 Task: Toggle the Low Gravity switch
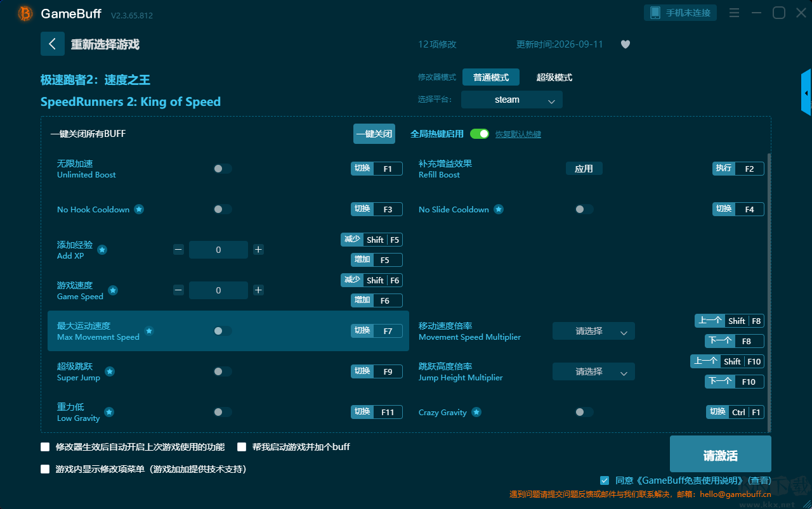[x=223, y=412]
